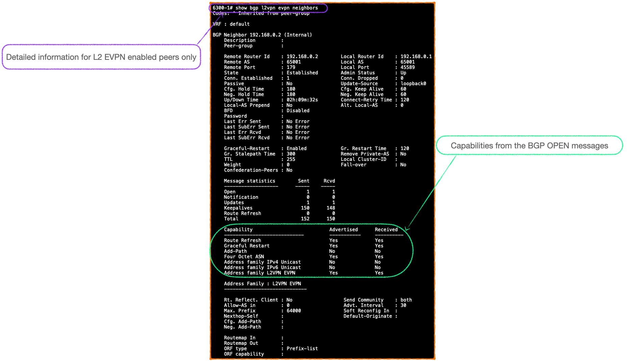Click the ORF type value 'Prefix-list'
Screen dimensions: 644x361
click(302, 348)
